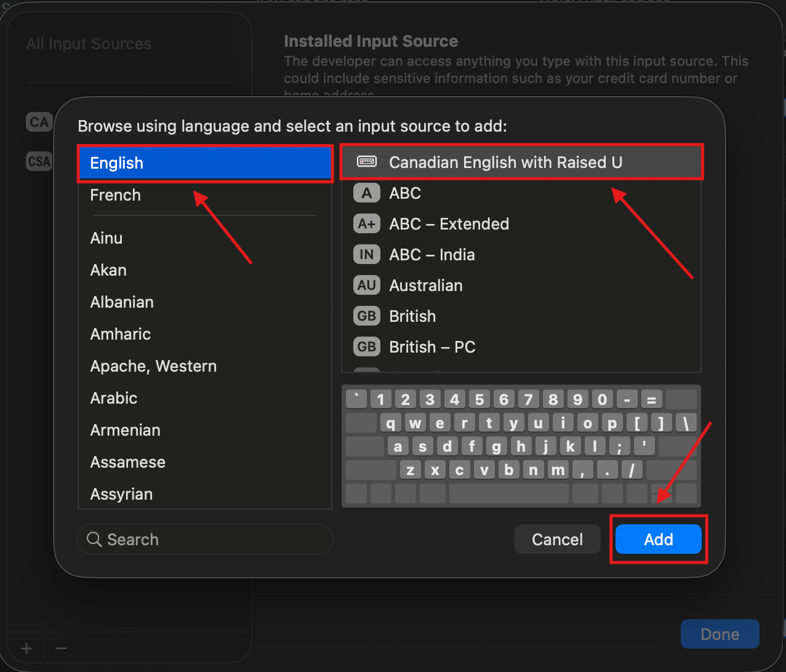Select Albanian in the language list

click(122, 302)
